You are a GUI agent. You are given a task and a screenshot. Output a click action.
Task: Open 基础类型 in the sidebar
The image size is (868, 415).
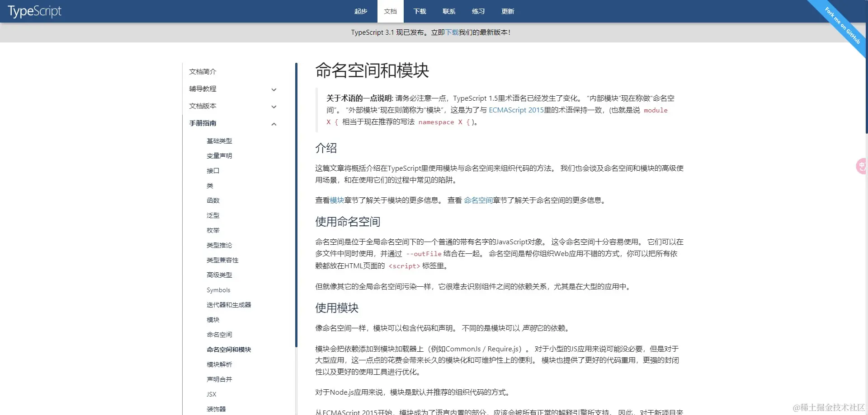click(219, 141)
